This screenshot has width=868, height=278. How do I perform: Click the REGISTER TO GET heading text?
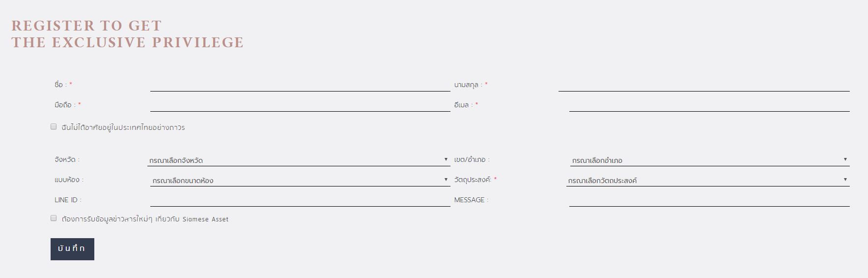pos(86,26)
